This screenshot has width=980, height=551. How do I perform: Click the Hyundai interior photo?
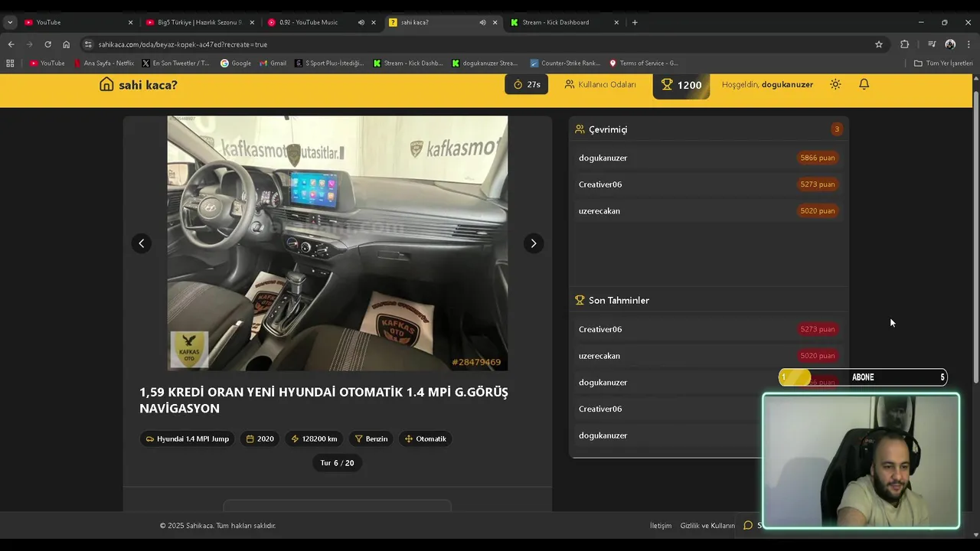pyautogui.click(x=338, y=243)
